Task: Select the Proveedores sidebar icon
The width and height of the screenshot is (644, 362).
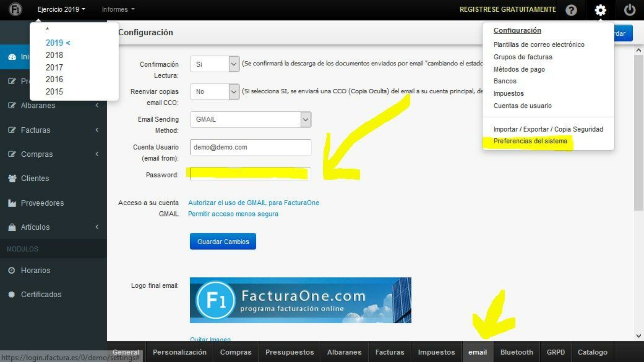Action: (12, 202)
